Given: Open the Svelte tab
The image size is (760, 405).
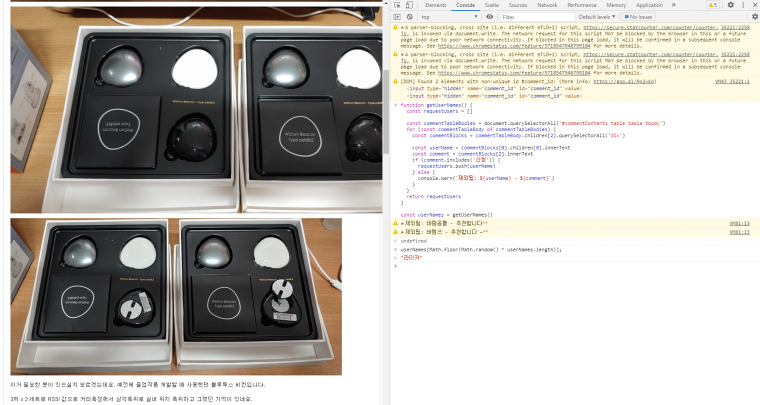Looking at the screenshot, I should pyautogui.click(x=491, y=5).
